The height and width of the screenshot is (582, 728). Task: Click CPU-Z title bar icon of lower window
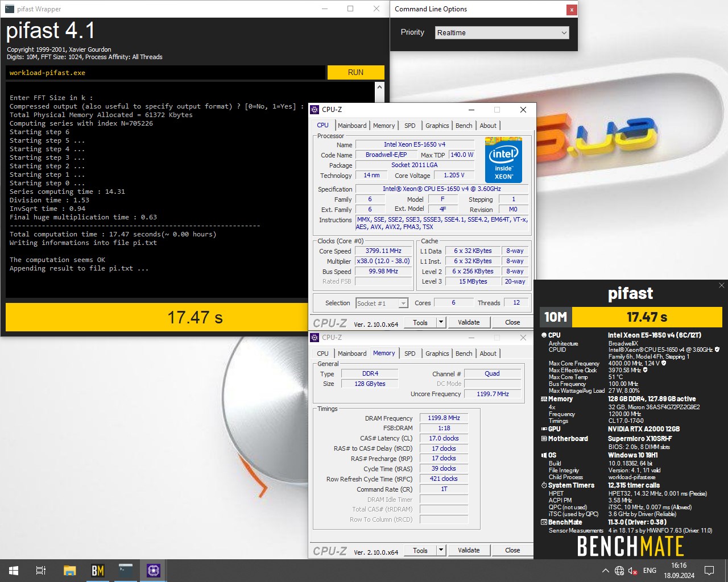click(x=315, y=338)
